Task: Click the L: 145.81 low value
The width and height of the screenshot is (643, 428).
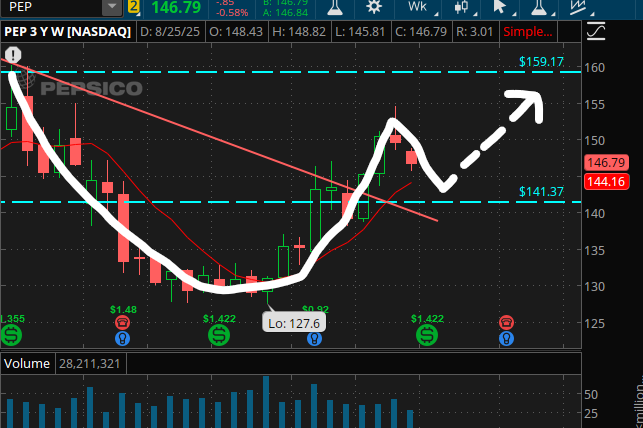Action: coord(360,32)
